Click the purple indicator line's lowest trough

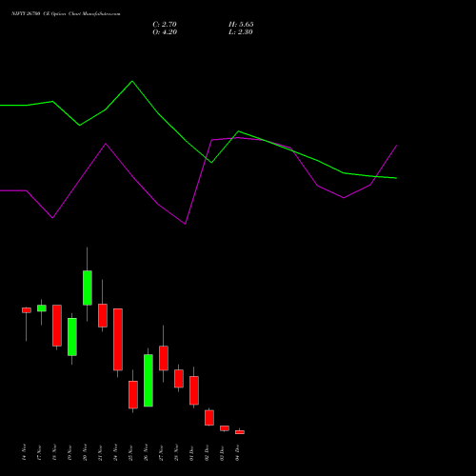[186, 224]
